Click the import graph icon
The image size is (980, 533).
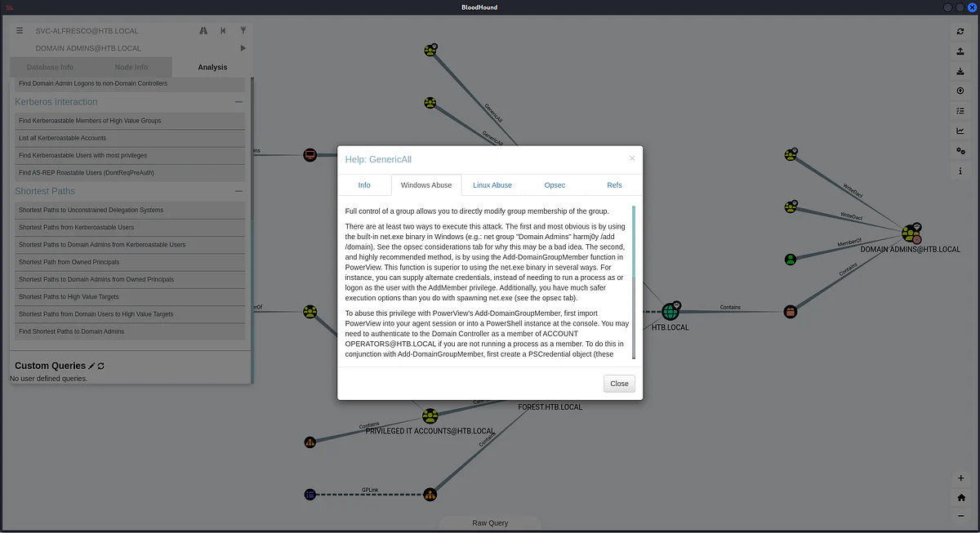pos(960,71)
